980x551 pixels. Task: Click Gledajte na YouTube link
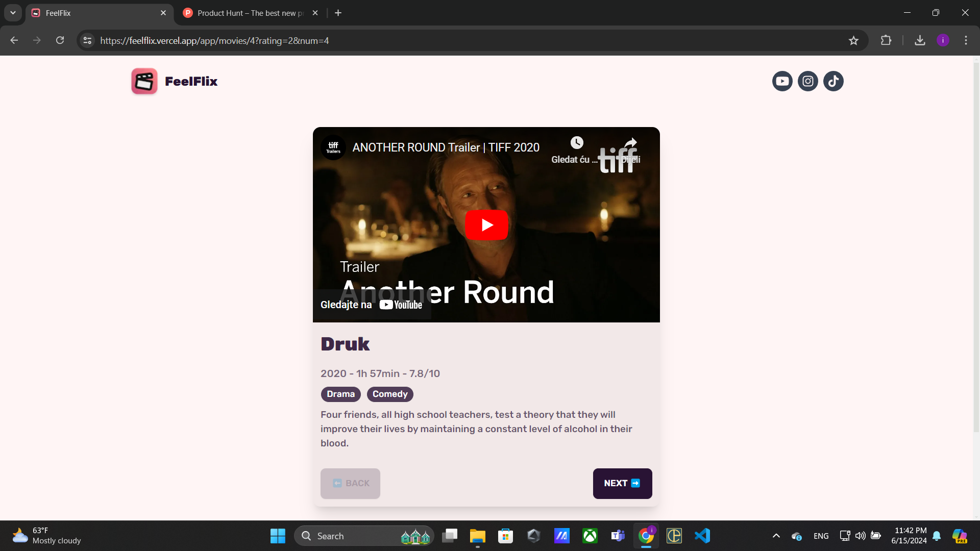pos(372,305)
